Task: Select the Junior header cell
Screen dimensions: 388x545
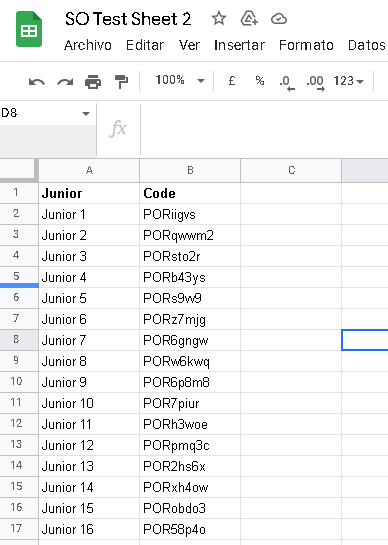Action: click(x=89, y=193)
